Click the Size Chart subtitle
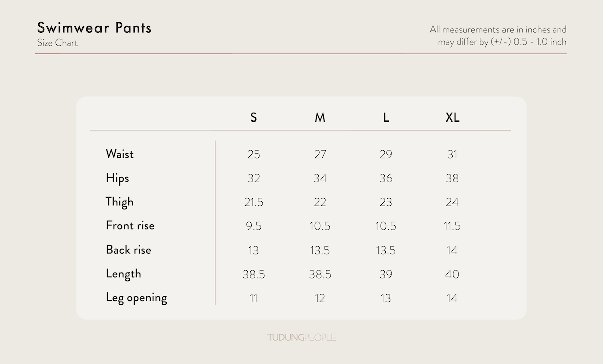Viewport: 603px width, 364px height. (x=57, y=43)
